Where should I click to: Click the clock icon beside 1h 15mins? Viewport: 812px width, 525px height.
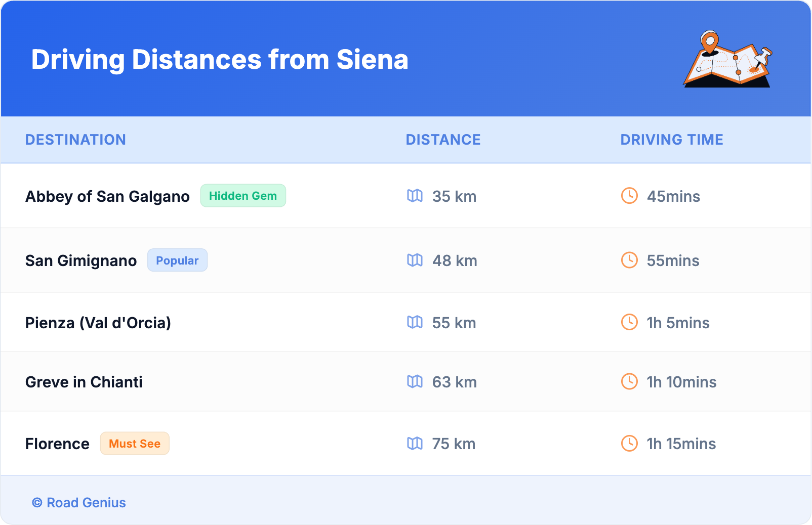pyautogui.click(x=629, y=444)
